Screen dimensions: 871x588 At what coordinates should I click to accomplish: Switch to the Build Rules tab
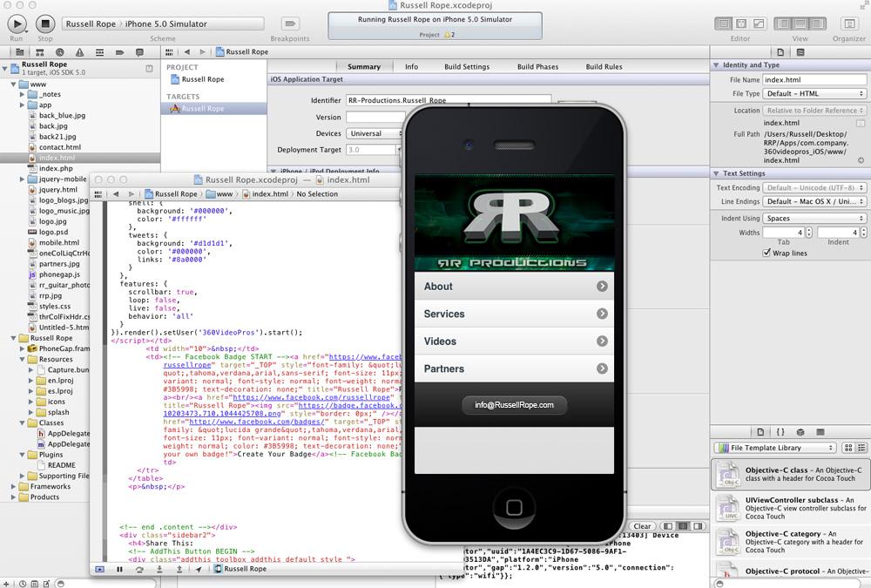[x=604, y=67]
